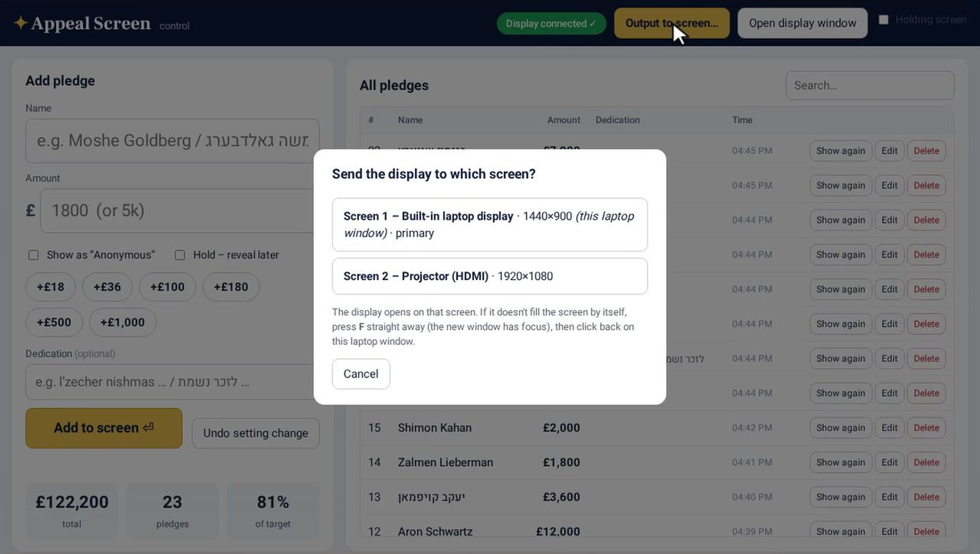Click the Add to screen button
This screenshot has height=554, width=980.
click(104, 428)
